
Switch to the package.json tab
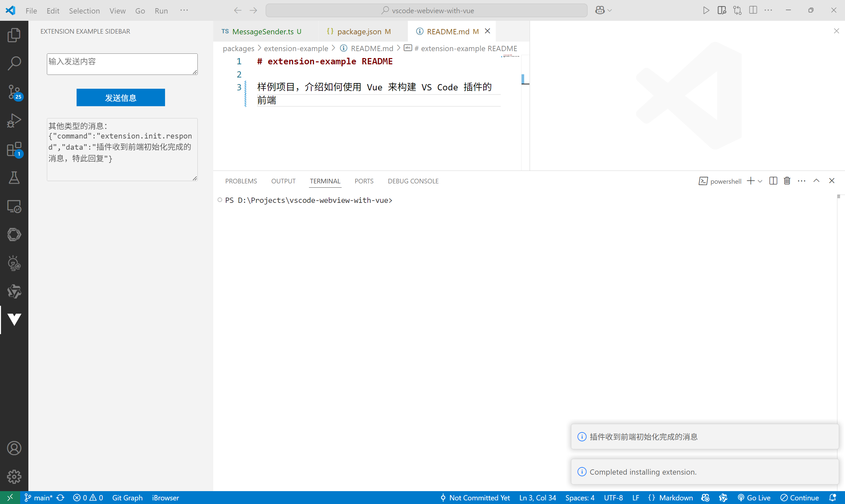pyautogui.click(x=359, y=32)
